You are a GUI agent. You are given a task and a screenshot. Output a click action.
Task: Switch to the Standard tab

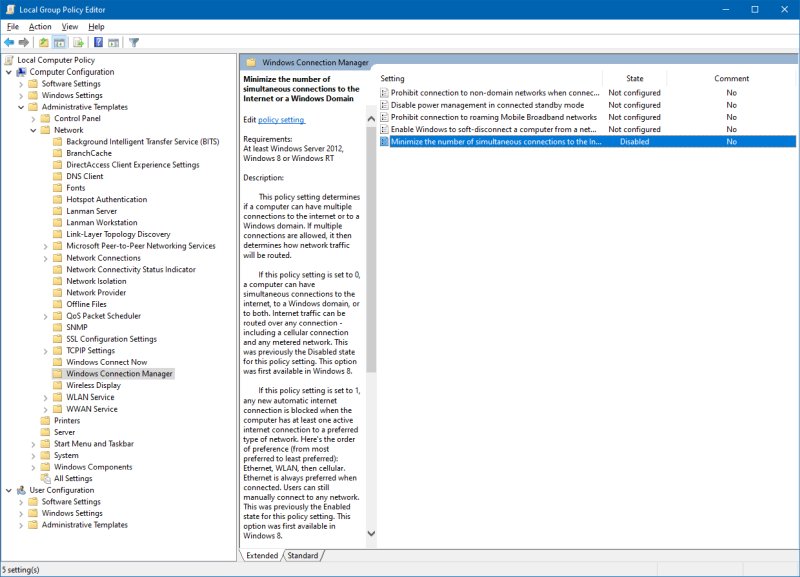coord(302,556)
